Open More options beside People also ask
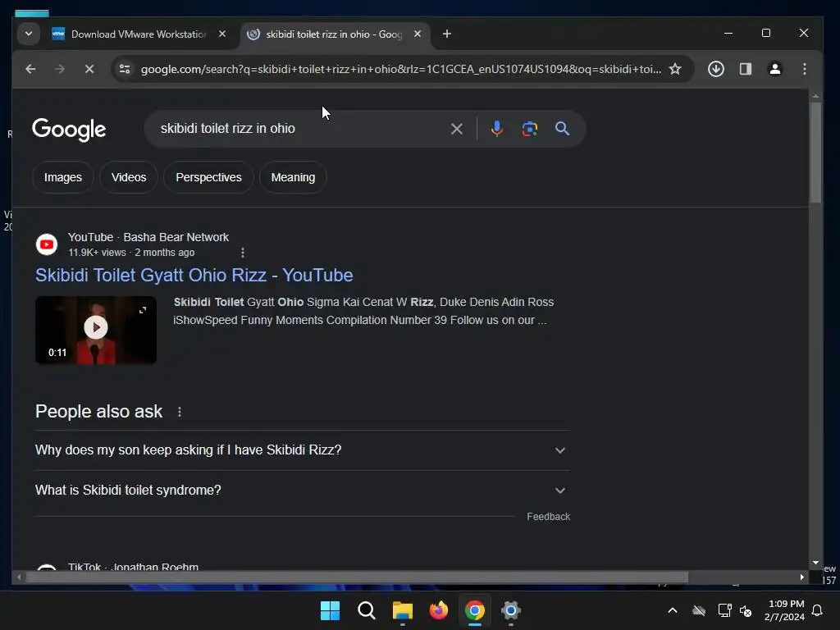840x630 pixels. [180, 412]
